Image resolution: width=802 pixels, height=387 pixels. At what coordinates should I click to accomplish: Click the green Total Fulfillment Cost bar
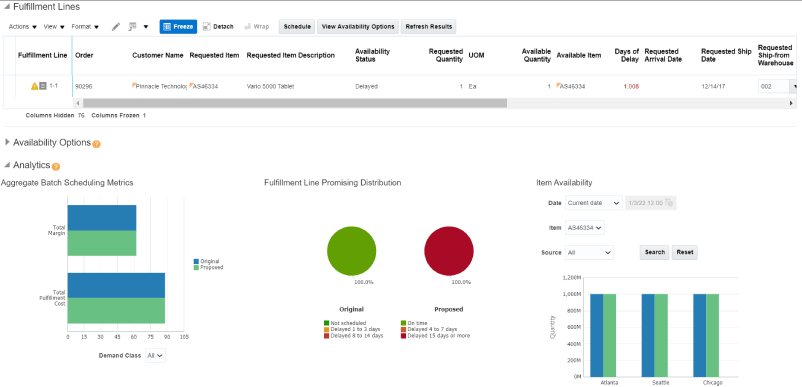point(116,310)
